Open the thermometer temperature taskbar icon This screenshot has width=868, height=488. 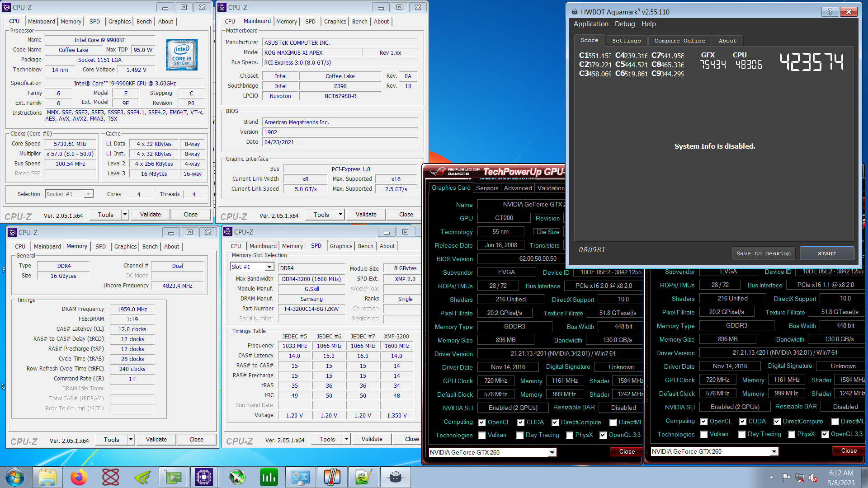(332, 477)
